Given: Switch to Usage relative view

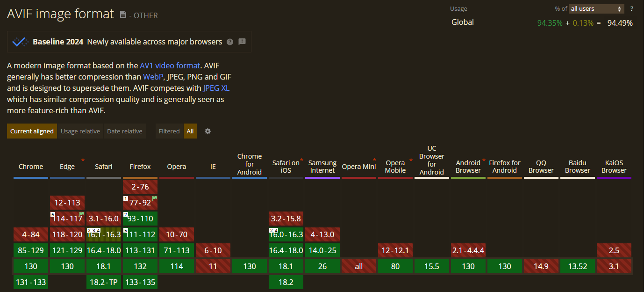Looking at the screenshot, I should (x=80, y=131).
